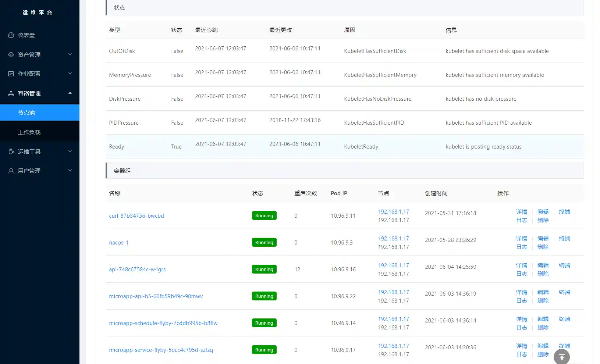The height and width of the screenshot is (364, 600).
Task: Collapse the 容器管理 submenu chevron
Action: tap(70, 93)
